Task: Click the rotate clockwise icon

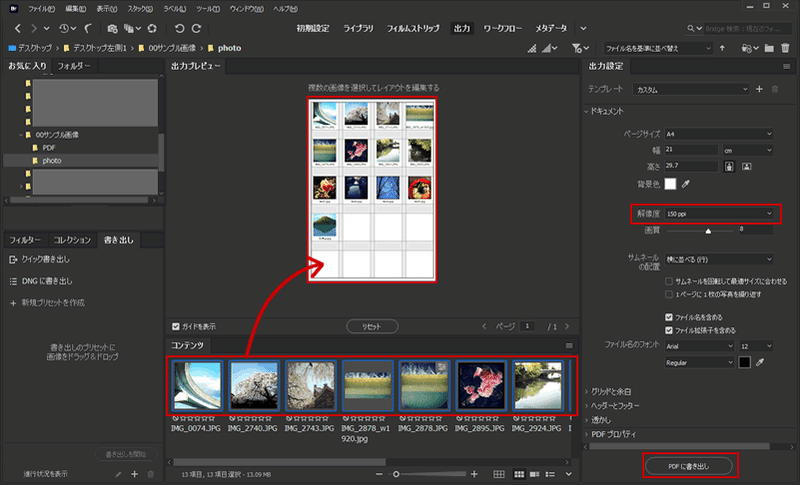Action: [197, 28]
